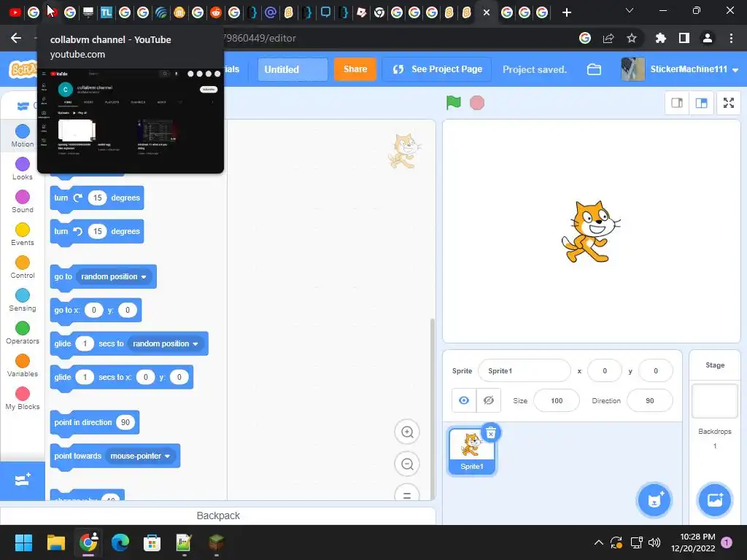Select the Sound blocks category
The width and height of the screenshot is (747, 560).
click(x=23, y=202)
